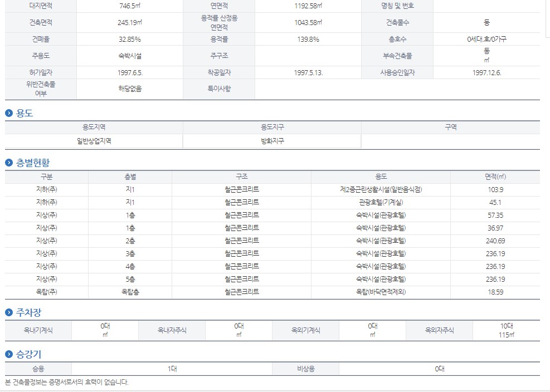Click the 제2종근린생활시설(일반음식점) usage cell
This screenshot has width=550, height=392.
point(381,189)
